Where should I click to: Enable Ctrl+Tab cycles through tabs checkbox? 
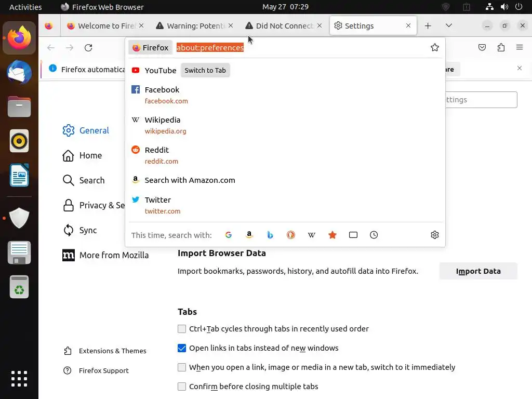(182, 329)
